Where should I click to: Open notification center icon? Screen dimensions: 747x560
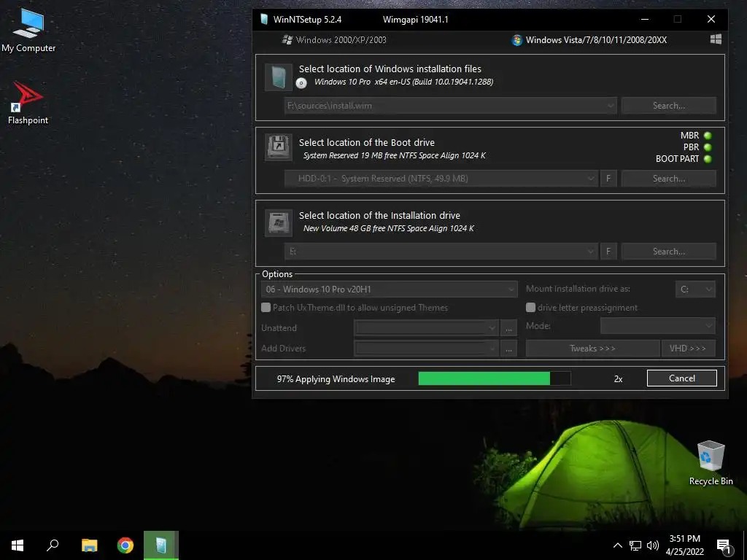coord(724,546)
